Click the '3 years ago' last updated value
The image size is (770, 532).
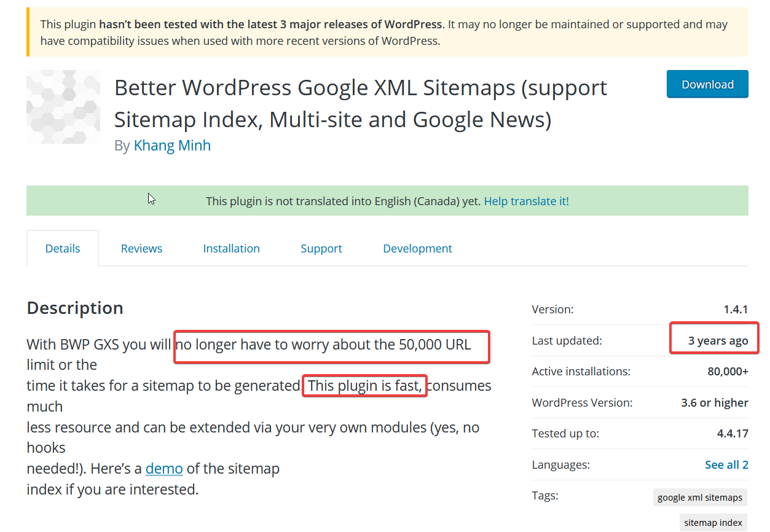718,340
